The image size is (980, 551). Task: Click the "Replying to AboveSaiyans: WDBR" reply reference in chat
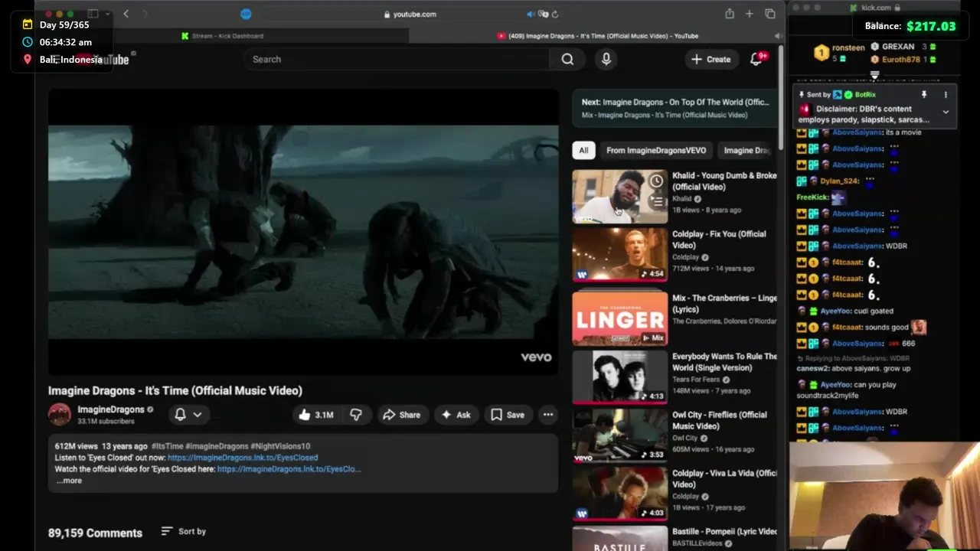click(x=853, y=358)
